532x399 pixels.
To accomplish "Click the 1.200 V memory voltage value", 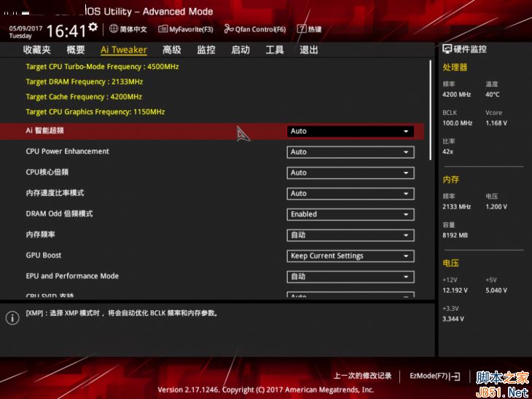I will [496, 207].
